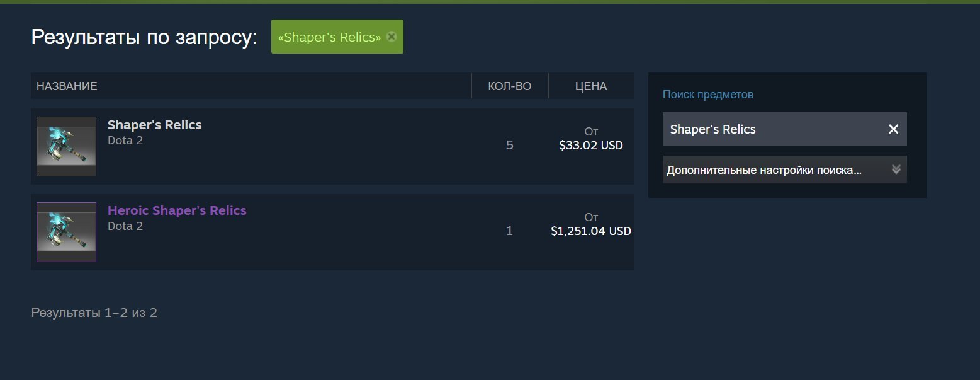Clear the Shaper's Relics search field

pos(893,129)
